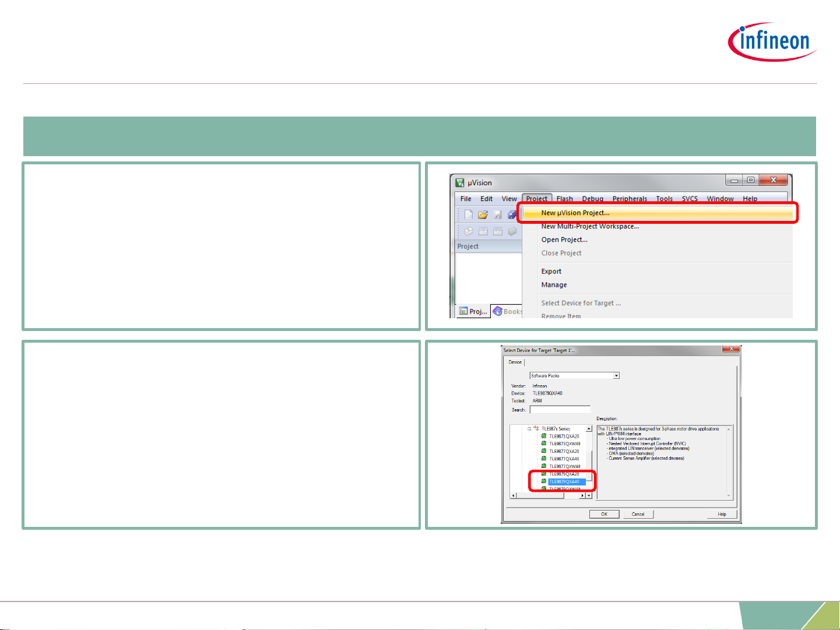Viewport: 840px width, 630px height.
Task: Switch to the Books bottom tab
Action: tap(507, 312)
